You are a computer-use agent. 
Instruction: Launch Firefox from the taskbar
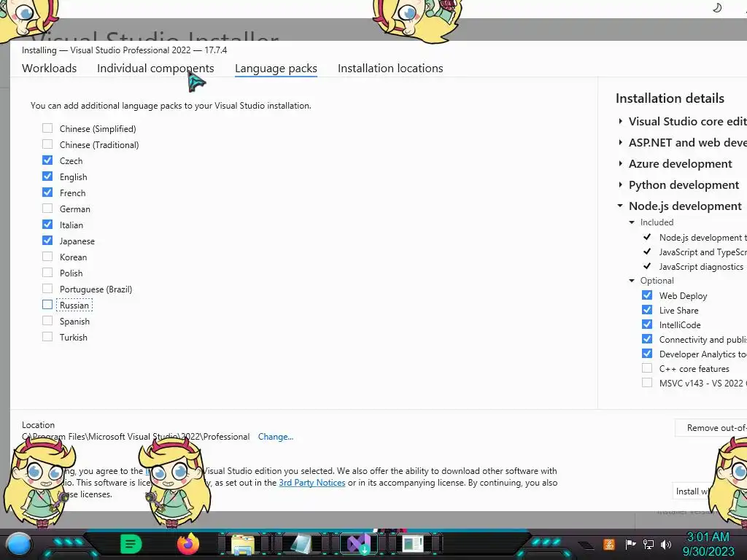[187, 544]
